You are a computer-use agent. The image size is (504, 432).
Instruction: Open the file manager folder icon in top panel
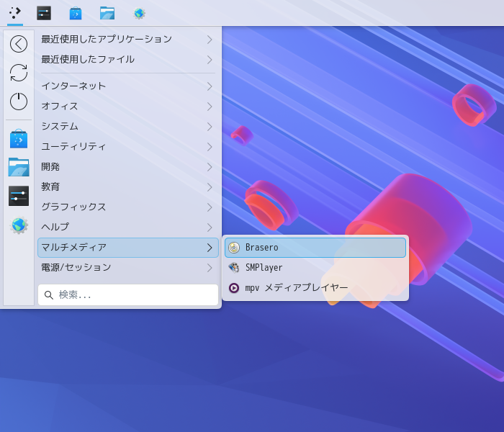pos(107,14)
